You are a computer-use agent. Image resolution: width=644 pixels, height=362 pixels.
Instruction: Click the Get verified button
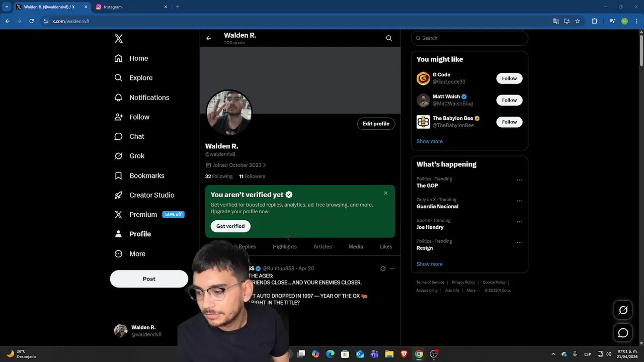230,226
